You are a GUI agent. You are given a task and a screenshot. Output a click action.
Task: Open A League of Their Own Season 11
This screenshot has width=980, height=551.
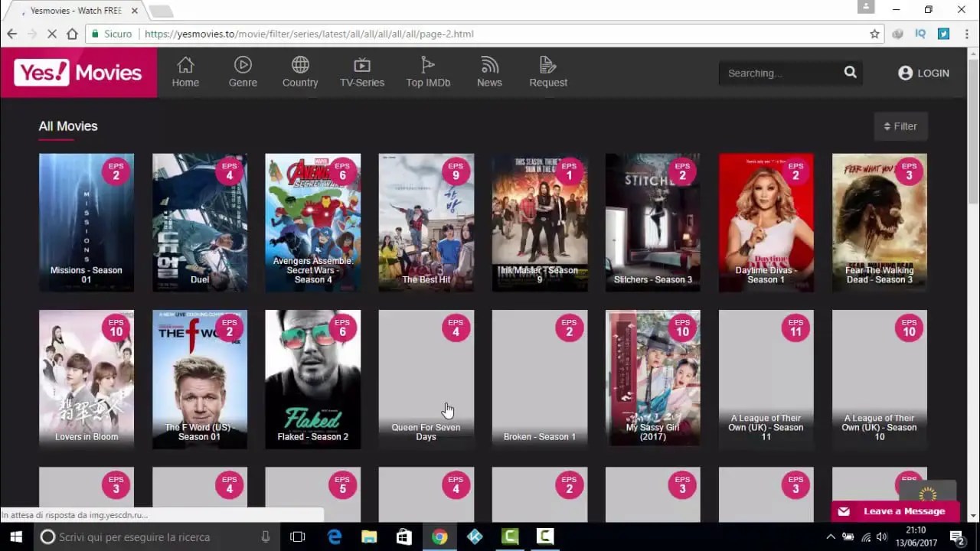point(766,379)
